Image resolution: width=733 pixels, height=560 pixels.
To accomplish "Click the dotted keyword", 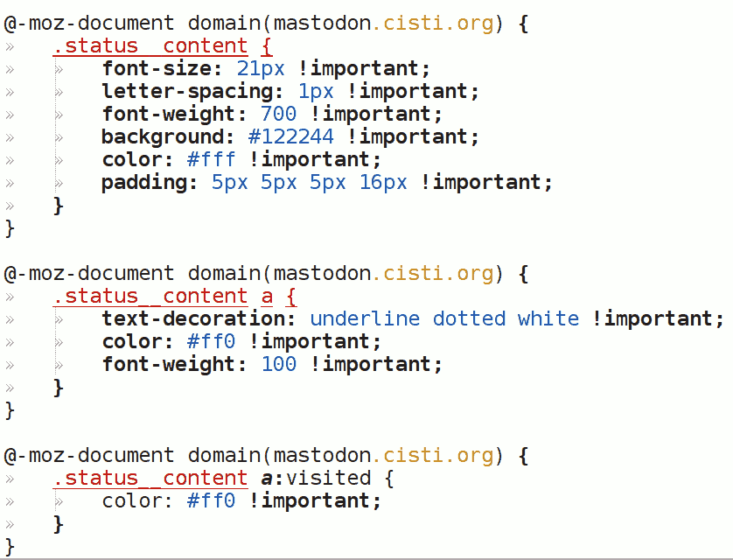I will 469,318.
